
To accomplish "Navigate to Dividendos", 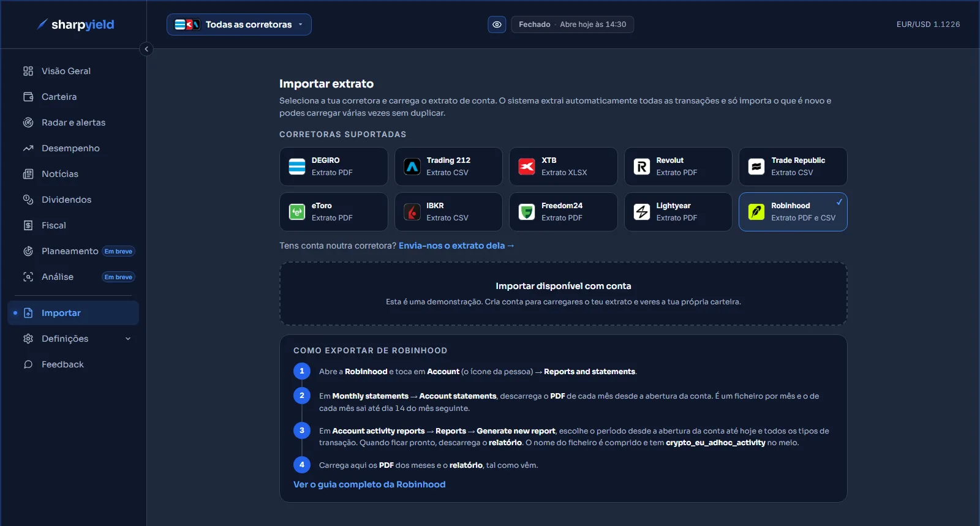I will point(73,200).
